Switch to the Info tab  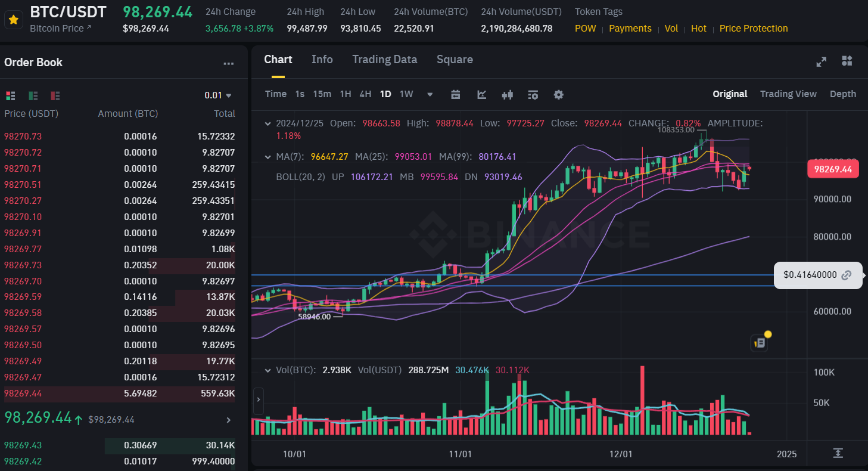pyautogui.click(x=322, y=59)
